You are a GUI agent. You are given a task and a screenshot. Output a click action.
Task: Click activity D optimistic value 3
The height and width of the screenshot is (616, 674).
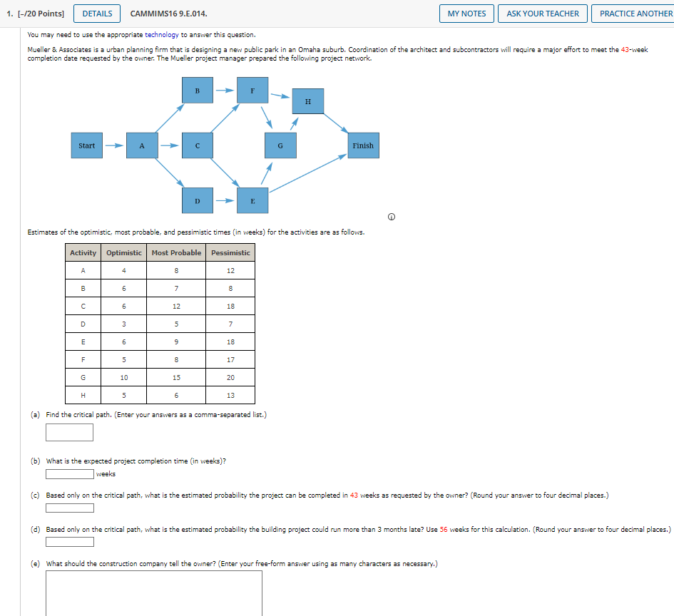[x=124, y=324]
